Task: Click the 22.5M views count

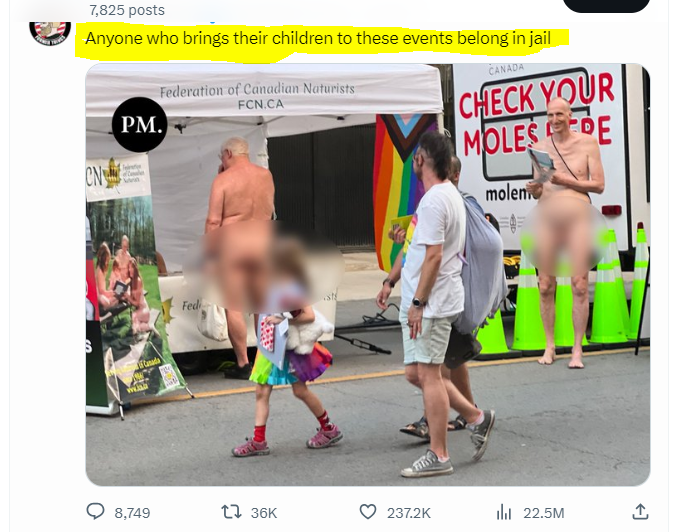Action: click(544, 513)
